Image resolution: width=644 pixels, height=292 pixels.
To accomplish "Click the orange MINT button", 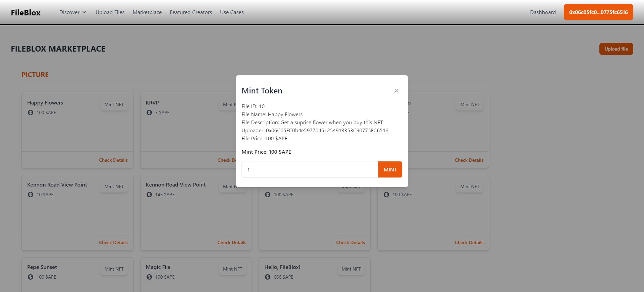I will pos(390,169).
